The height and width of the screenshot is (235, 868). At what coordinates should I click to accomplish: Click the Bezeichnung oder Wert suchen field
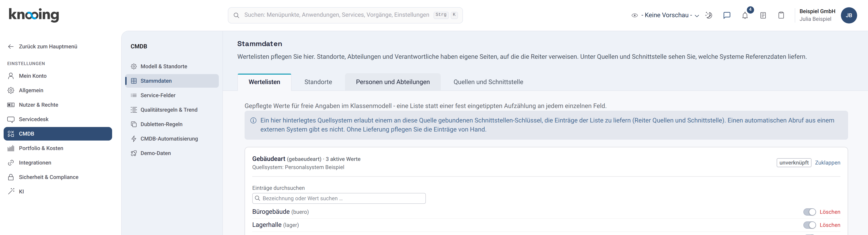(x=339, y=198)
